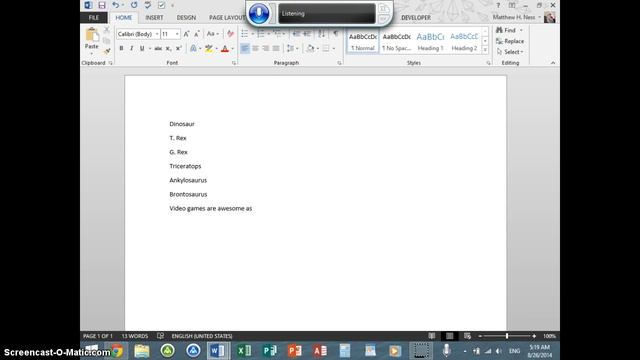The image size is (640, 360).
Task: Open the line spacing dropdown
Action: (x=292, y=49)
